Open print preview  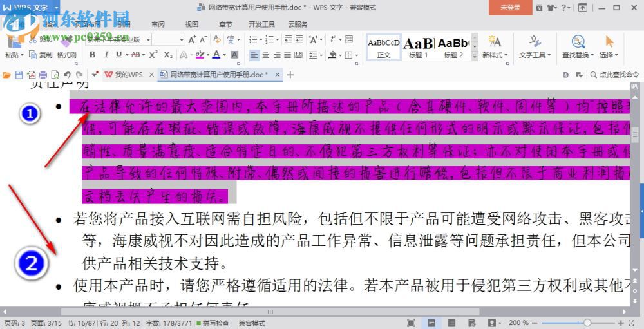[x=55, y=75]
